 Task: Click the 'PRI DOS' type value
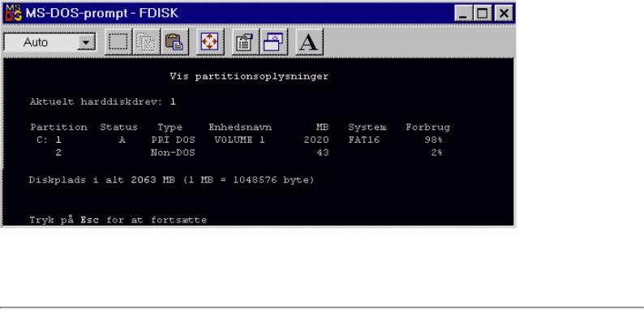pos(173,140)
